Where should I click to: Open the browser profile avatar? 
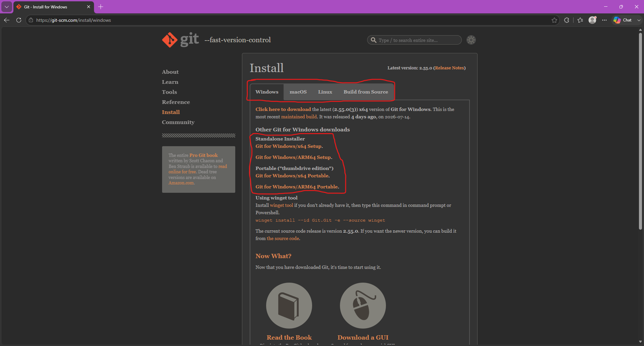pyautogui.click(x=593, y=20)
